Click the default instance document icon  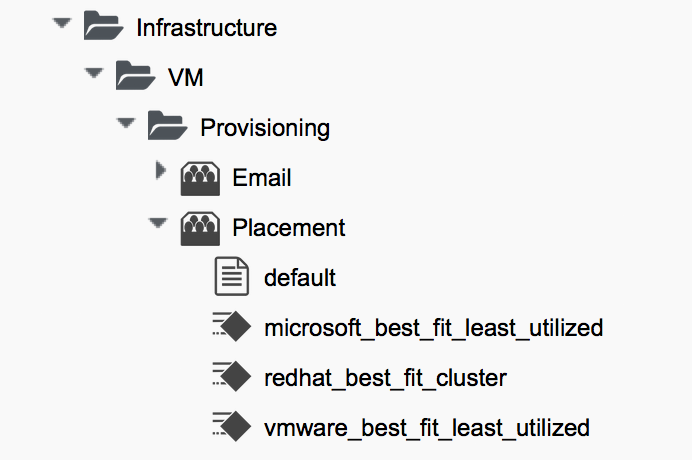click(x=232, y=276)
